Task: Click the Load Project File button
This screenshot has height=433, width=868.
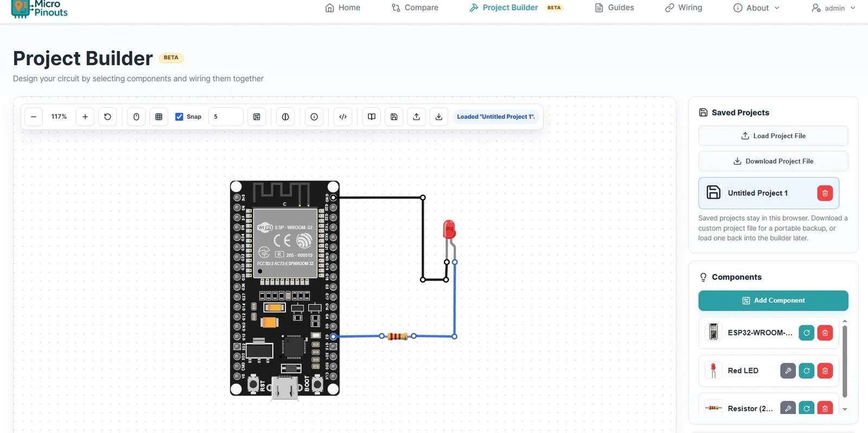Action: (773, 136)
